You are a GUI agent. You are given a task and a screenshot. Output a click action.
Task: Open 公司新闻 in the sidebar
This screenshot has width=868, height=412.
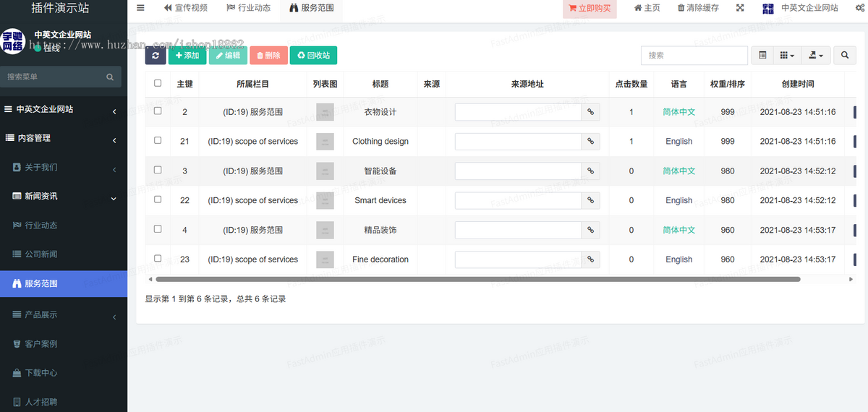click(64, 254)
